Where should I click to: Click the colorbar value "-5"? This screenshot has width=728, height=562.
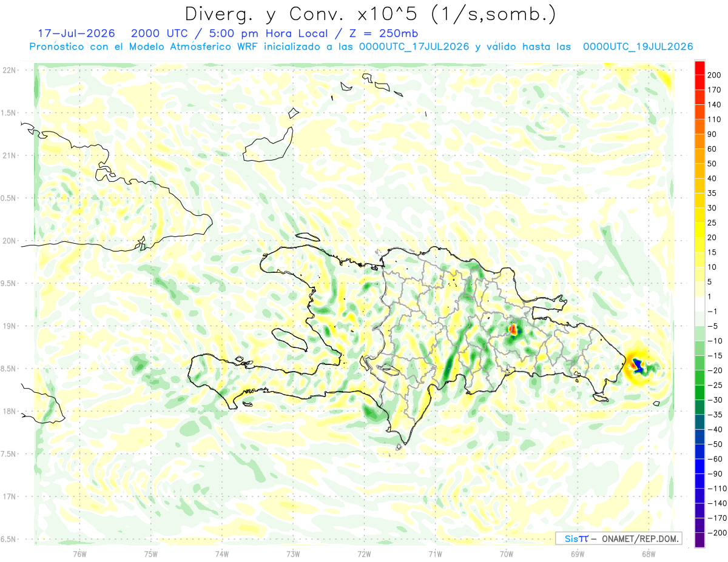712,326
